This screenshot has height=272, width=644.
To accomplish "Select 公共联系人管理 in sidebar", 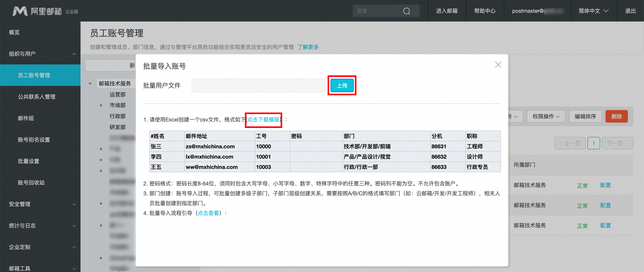I will [x=36, y=97].
